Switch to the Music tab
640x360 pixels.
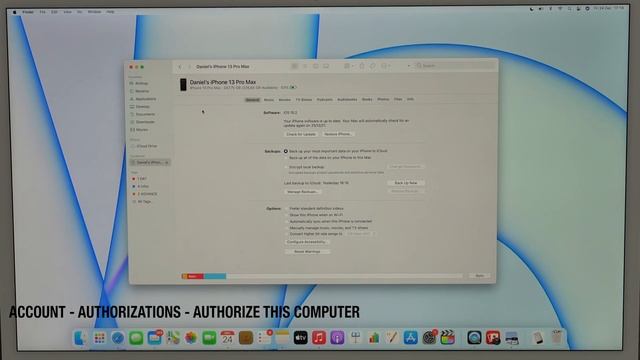pyautogui.click(x=269, y=100)
